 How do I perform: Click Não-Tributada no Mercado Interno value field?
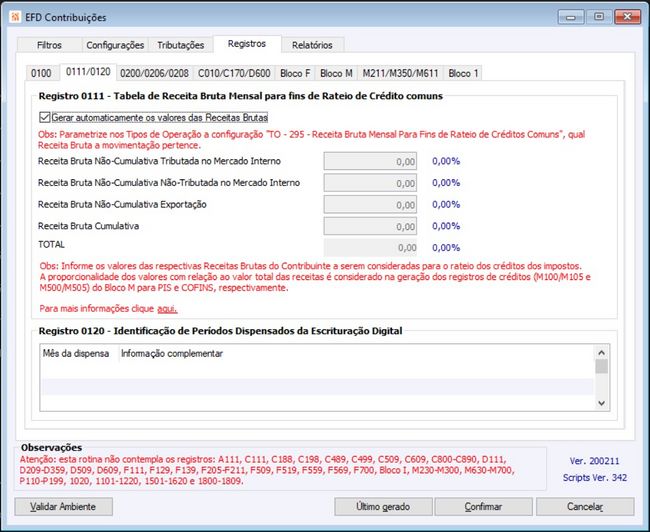click(370, 183)
